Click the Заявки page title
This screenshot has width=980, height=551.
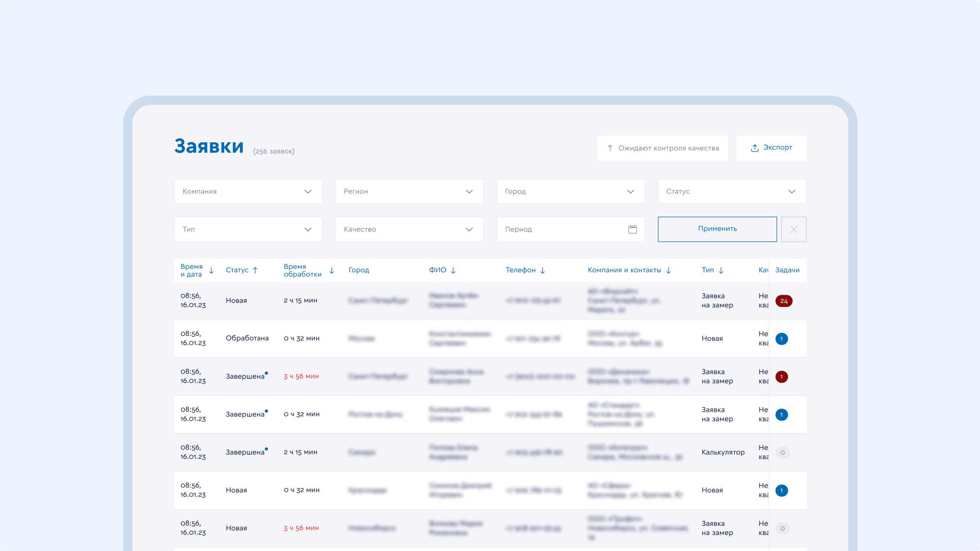209,146
